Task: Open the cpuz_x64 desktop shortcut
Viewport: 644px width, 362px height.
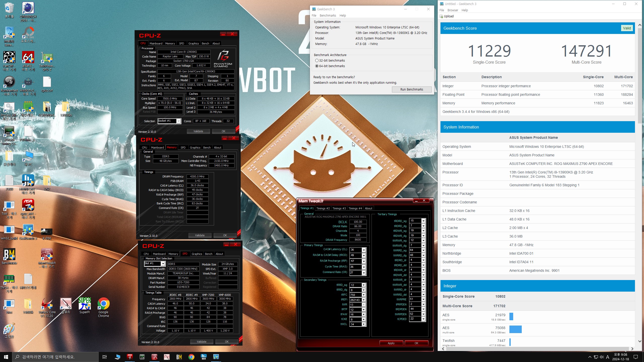Action: pos(28,209)
